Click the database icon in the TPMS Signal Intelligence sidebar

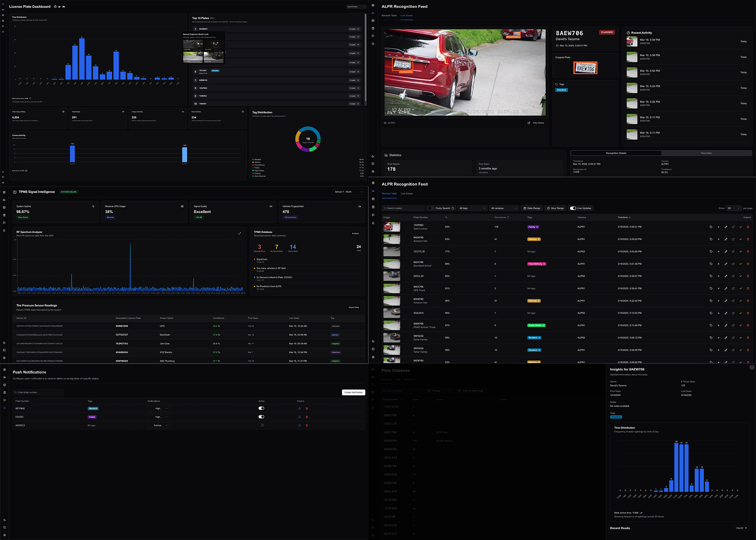pyautogui.click(x=4, y=207)
